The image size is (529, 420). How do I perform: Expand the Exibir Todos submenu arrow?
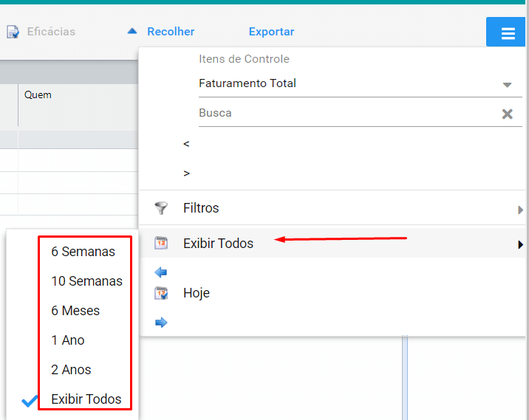(x=520, y=244)
